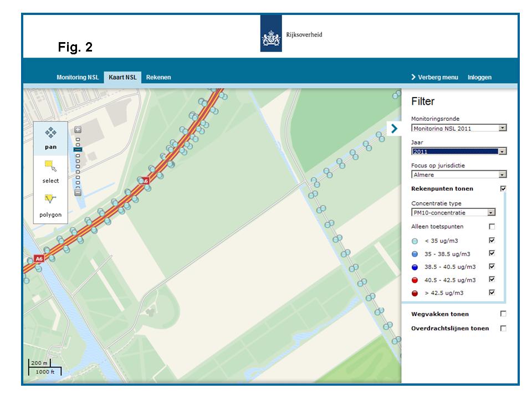532x399 pixels.
Task: Click the Rijksoverheid coat of arms logo
Action: 271,34
